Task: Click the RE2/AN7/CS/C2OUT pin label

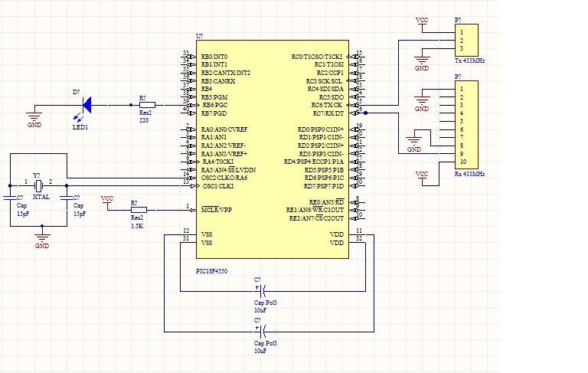Action: tap(316, 218)
